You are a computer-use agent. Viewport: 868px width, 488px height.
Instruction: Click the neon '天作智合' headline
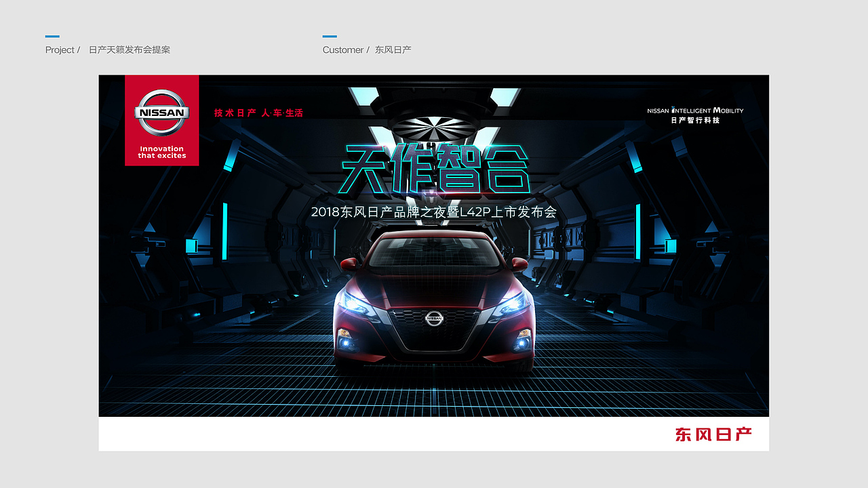pos(435,168)
